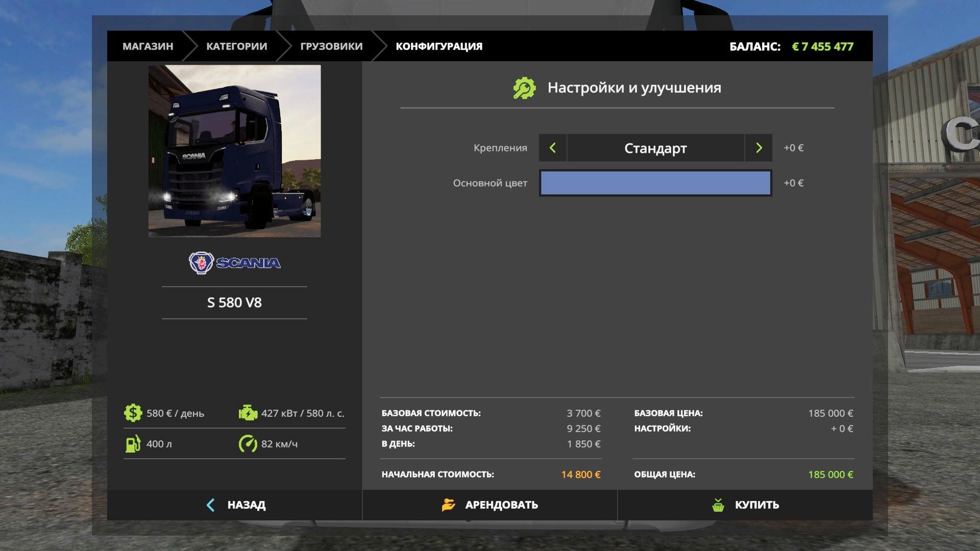This screenshot has height=551, width=980.
Task: Click the engine power icon
Action: click(x=248, y=413)
